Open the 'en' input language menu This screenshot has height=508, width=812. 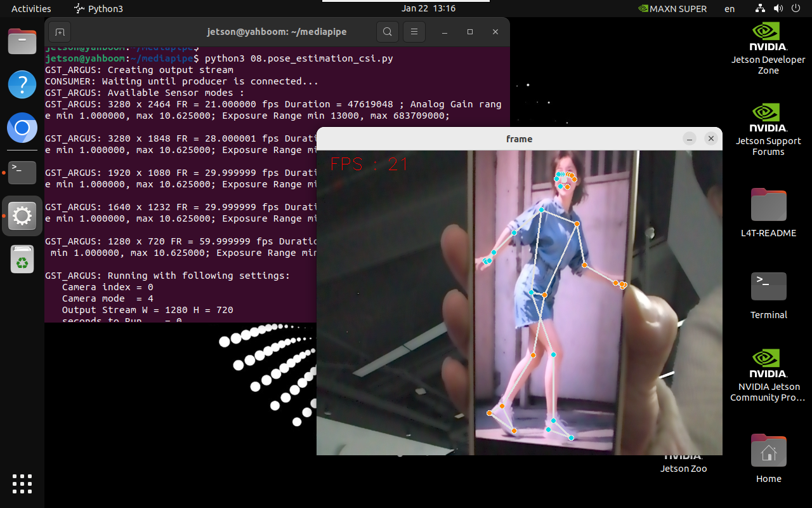click(730, 8)
